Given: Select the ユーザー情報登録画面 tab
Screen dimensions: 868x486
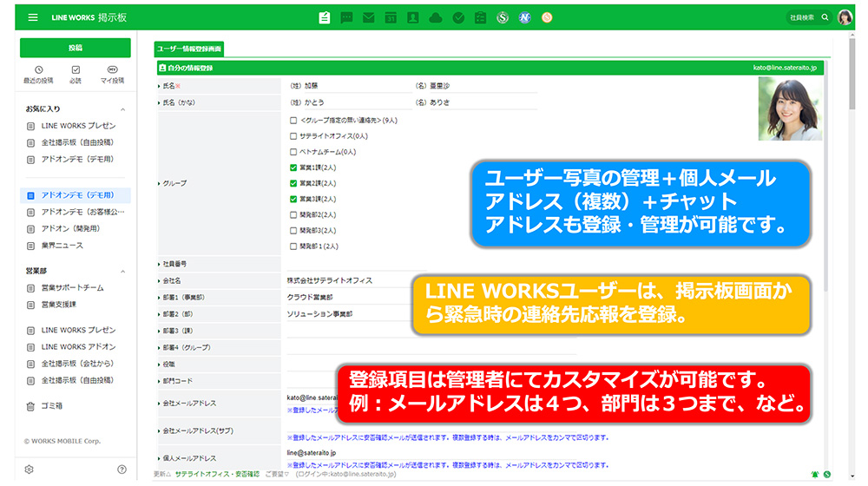Looking at the screenshot, I should point(189,49).
